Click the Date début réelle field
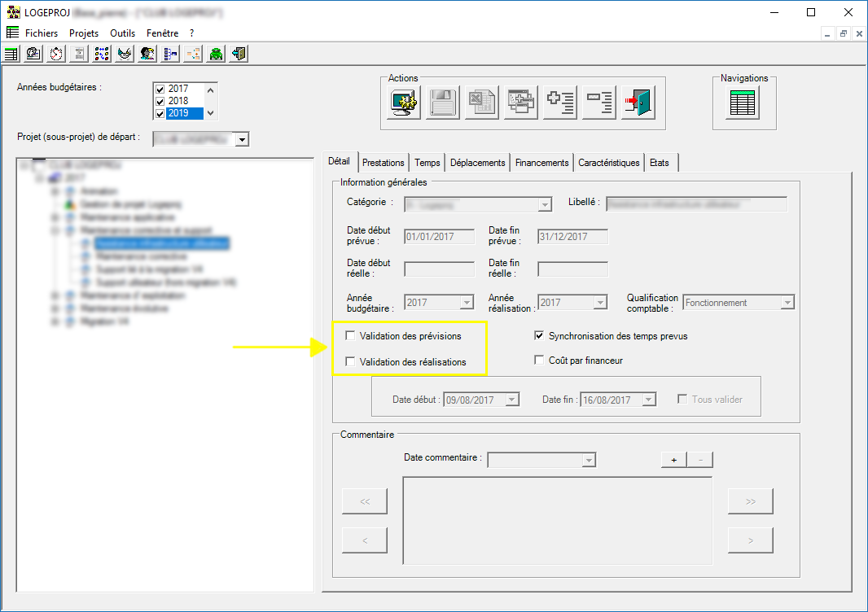 pyautogui.click(x=440, y=269)
